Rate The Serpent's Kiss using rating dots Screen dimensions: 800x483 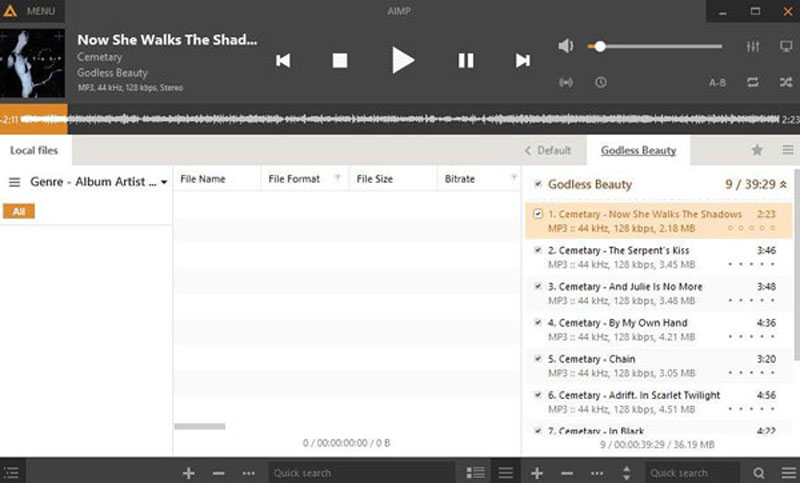(752, 264)
